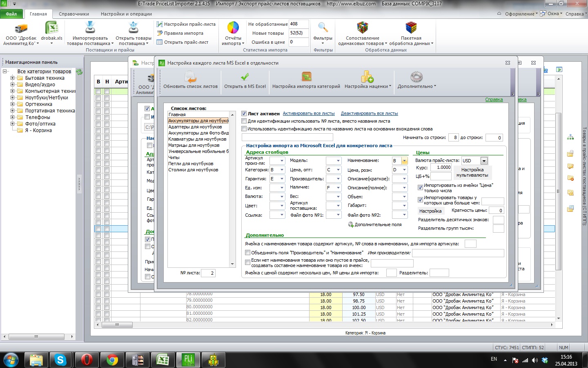This screenshot has height=368, width=588.
Task: Toggle Импортировать товары у которых цена больше чем
Action: click(420, 200)
